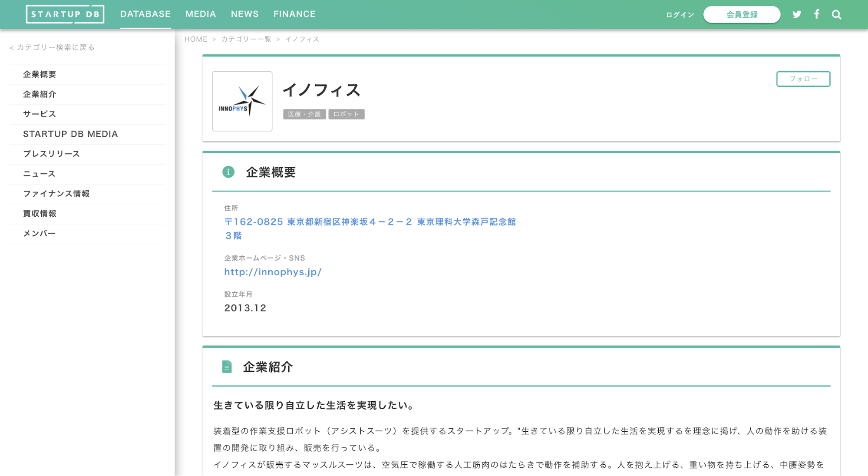Open the company address link

(370, 221)
